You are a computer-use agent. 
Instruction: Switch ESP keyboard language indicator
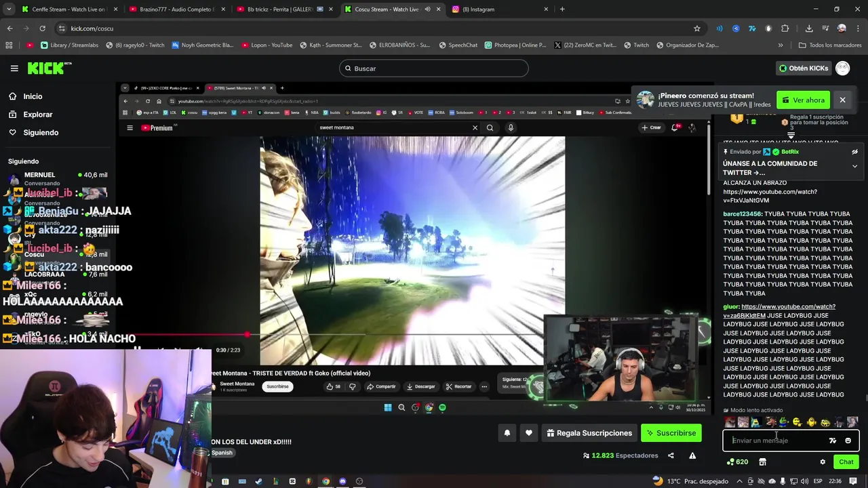click(818, 481)
